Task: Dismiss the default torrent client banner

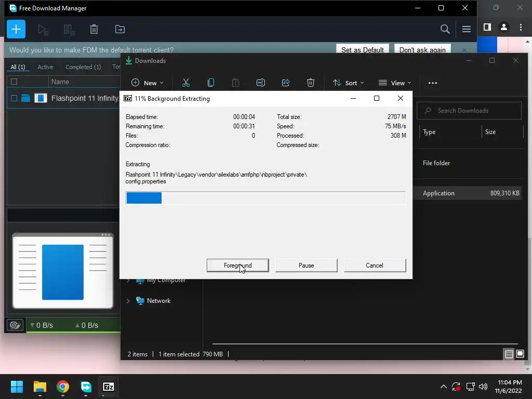Action: coord(464,50)
